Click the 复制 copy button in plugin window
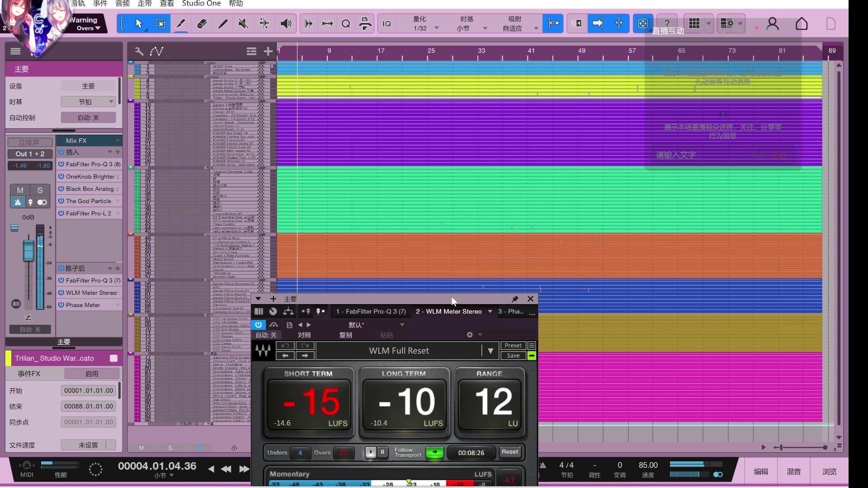 [345, 335]
